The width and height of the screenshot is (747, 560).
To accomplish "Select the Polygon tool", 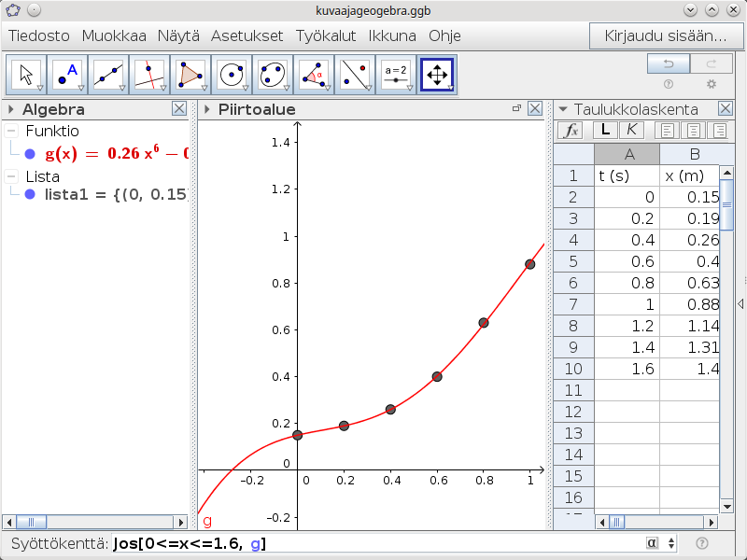I will tap(190, 75).
